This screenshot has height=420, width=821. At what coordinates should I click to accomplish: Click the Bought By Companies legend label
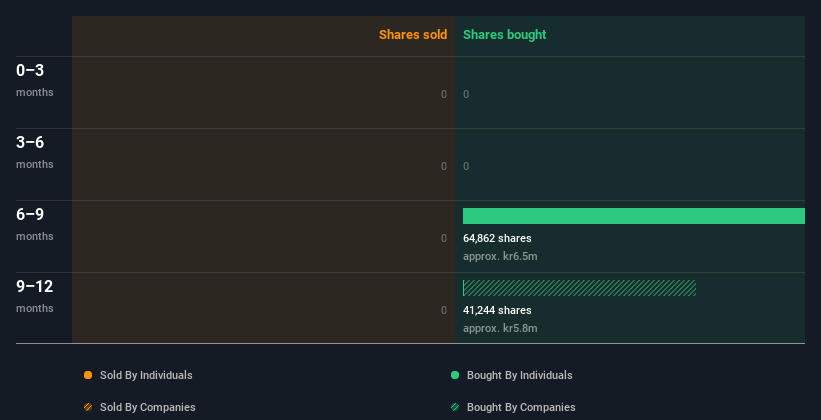click(x=521, y=407)
